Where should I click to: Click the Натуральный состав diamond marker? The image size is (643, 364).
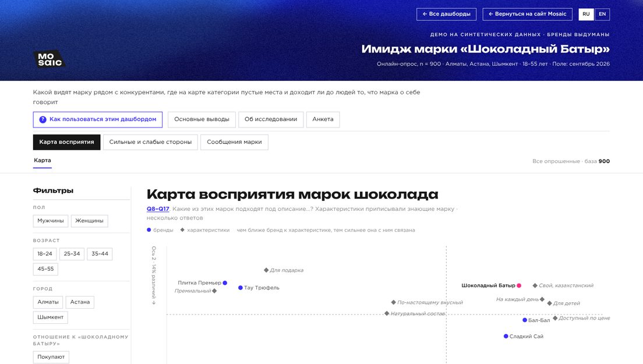pyautogui.click(x=386, y=313)
